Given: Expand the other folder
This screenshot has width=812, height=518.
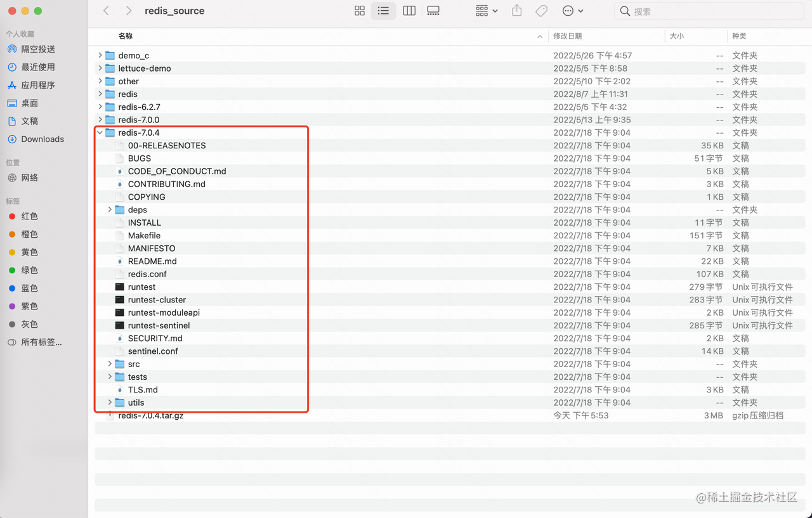Looking at the screenshot, I should point(100,81).
